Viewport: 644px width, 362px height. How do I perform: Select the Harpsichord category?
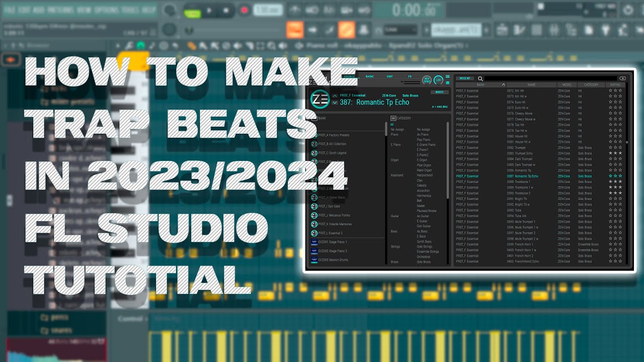point(425,175)
